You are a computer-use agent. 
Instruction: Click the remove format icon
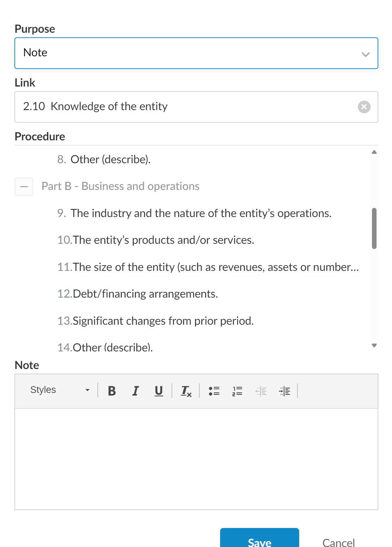tap(186, 391)
